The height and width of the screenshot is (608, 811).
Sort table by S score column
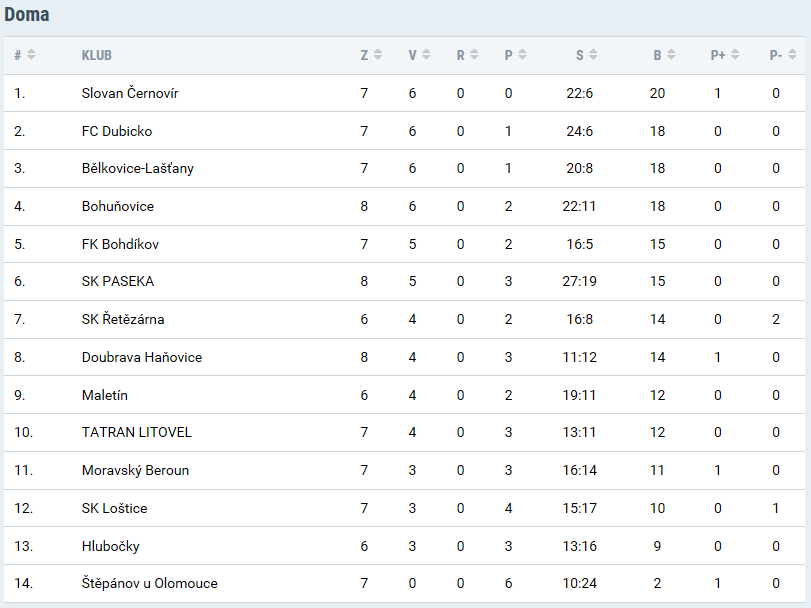tap(593, 54)
